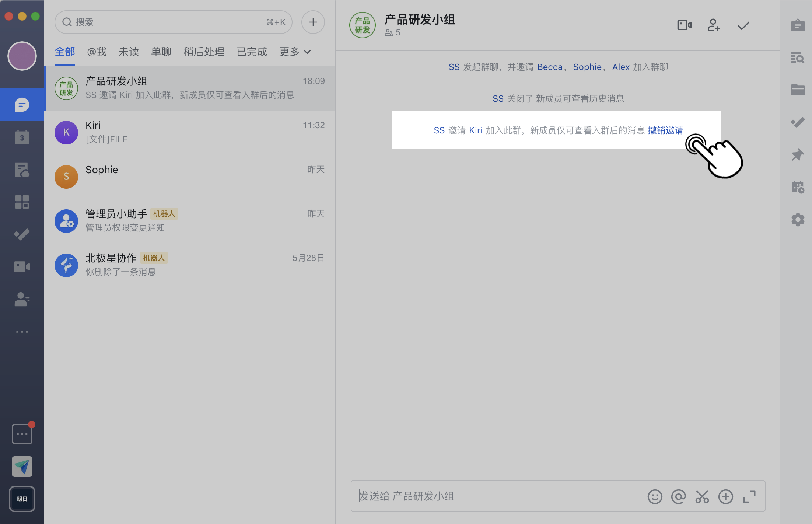Open the tasks icon in right panel

798,122
